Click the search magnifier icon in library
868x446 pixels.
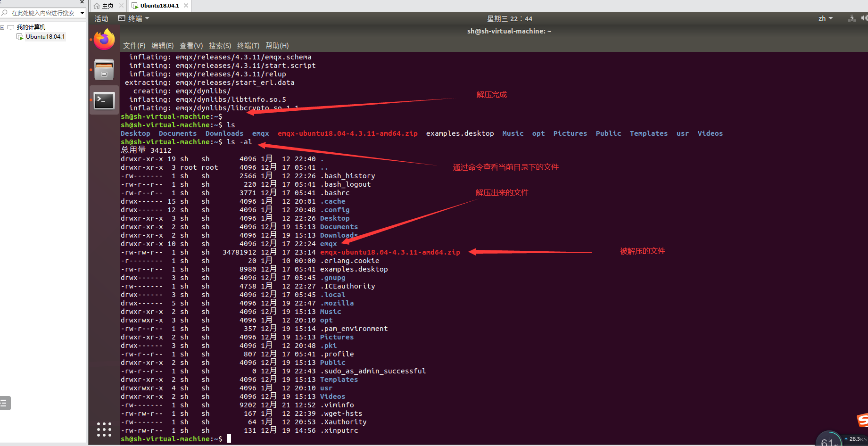(x=4, y=13)
